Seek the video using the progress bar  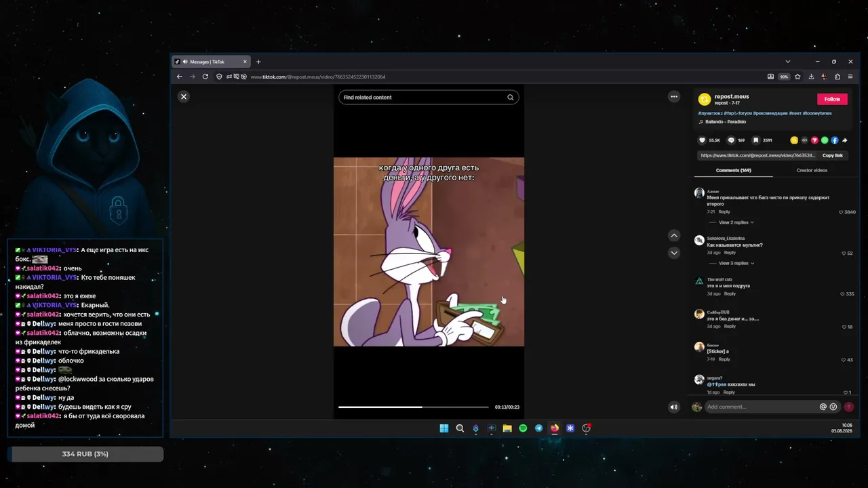point(413,407)
